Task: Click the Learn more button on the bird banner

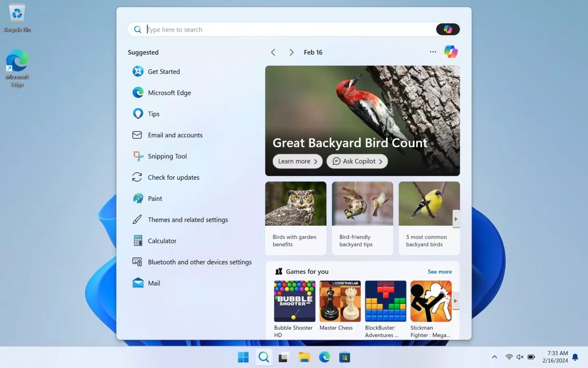Action: click(x=298, y=162)
